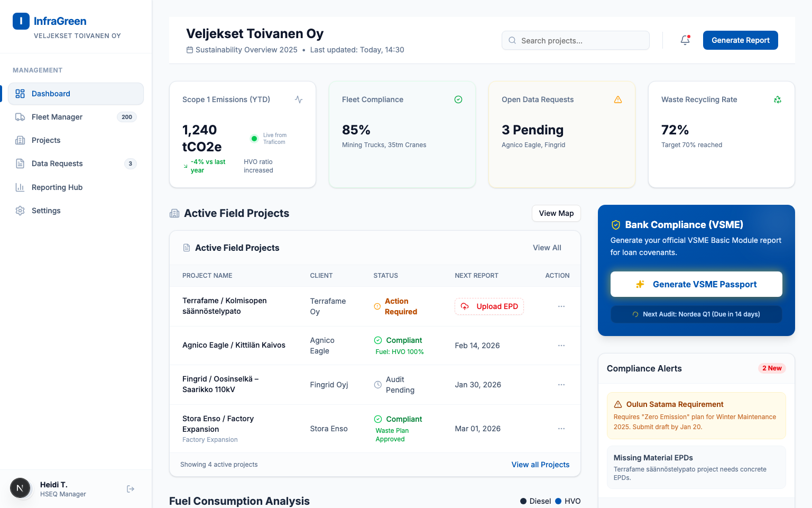
Task: Open View all Projects link
Action: tap(540, 465)
